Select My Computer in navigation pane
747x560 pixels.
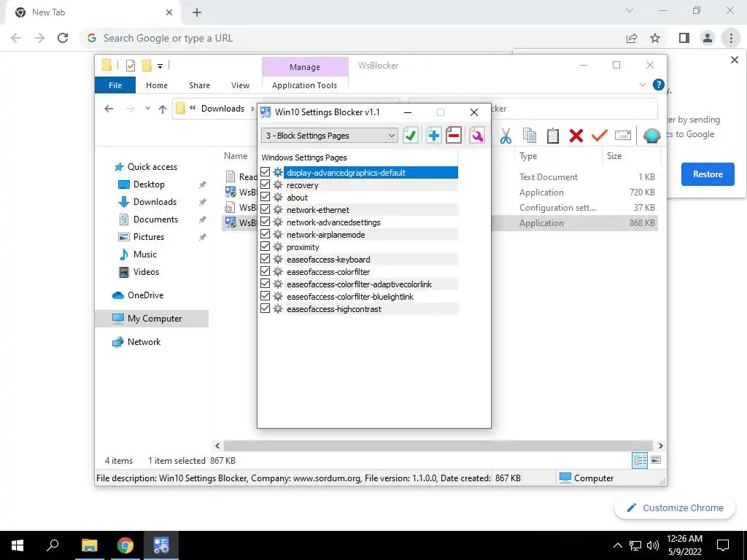pyautogui.click(x=152, y=319)
